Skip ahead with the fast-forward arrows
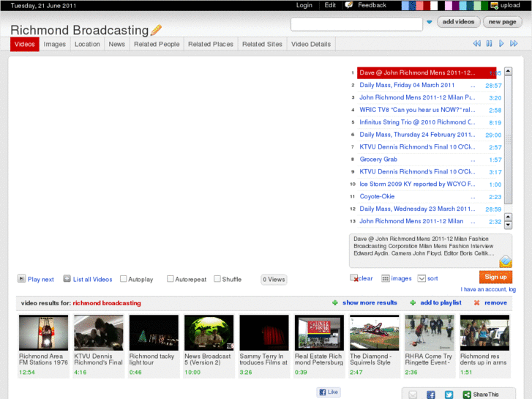Screen dimensions: 532x399 click(x=514, y=43)
